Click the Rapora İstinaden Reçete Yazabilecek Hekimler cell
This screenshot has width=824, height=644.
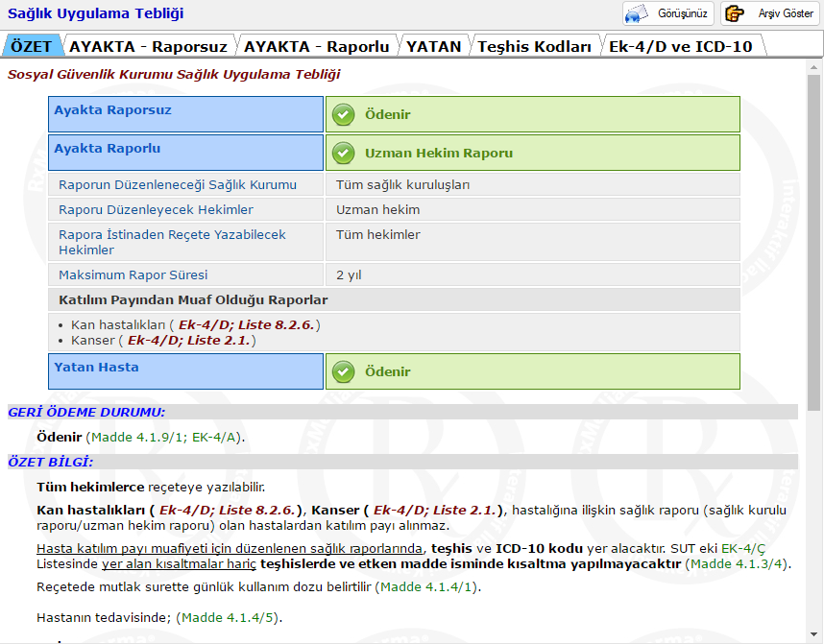click(185, 242)
